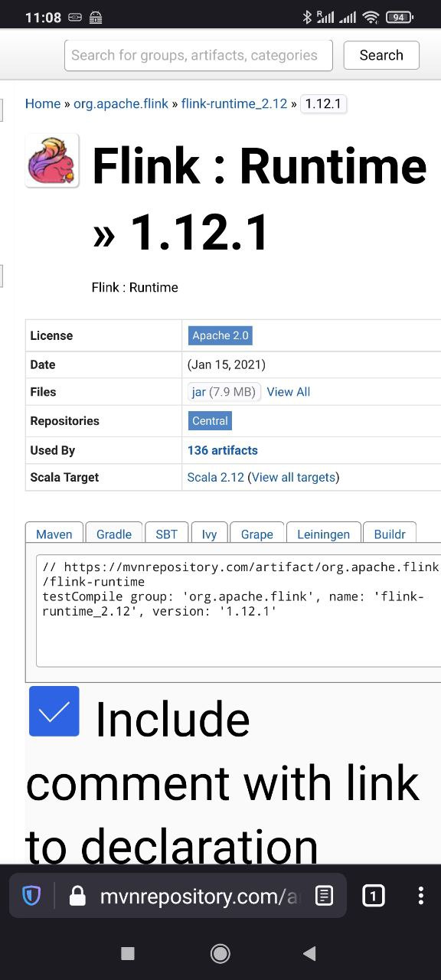Switch to the Buildr tab
441x980 pixels.
[390, 534]
